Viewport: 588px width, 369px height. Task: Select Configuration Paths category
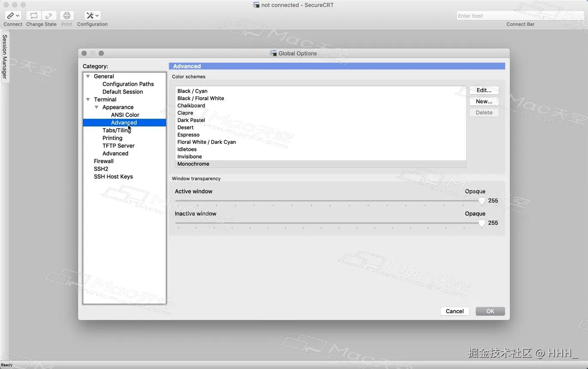(x=128, y=84)
